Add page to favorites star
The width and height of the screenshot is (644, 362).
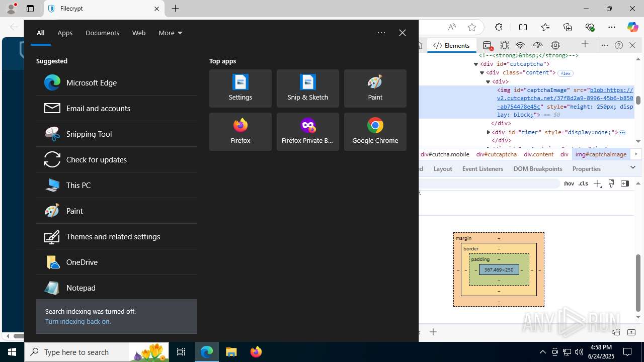(471, 27)
